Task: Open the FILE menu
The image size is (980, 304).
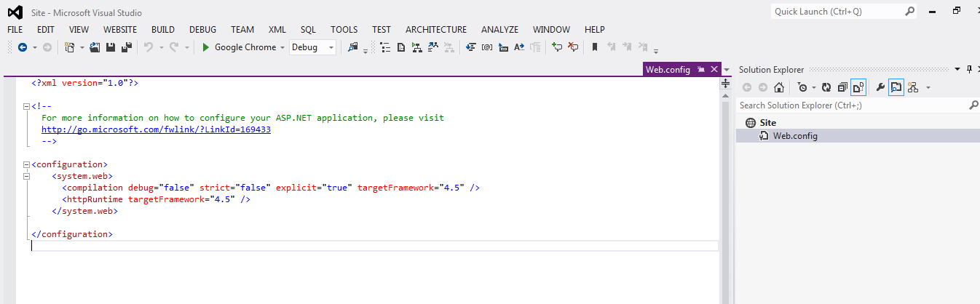Action: pyautogui.click(x=15, y=30)
